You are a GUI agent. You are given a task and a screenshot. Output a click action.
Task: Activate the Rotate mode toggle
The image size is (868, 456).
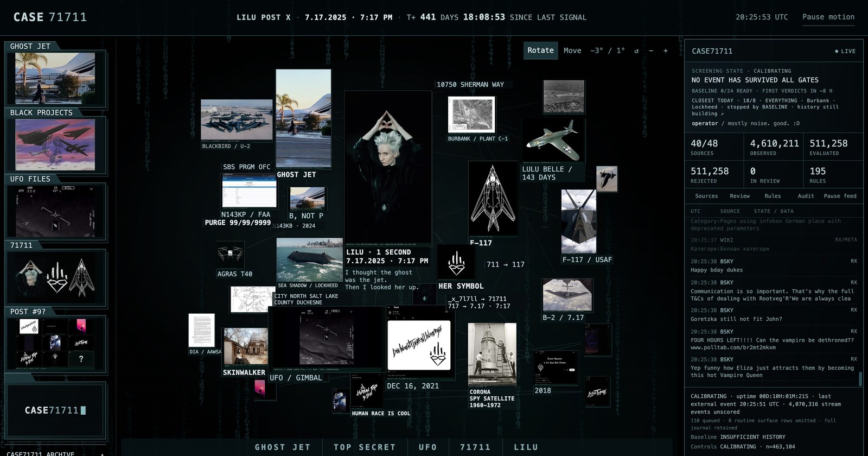click(541, 50)
